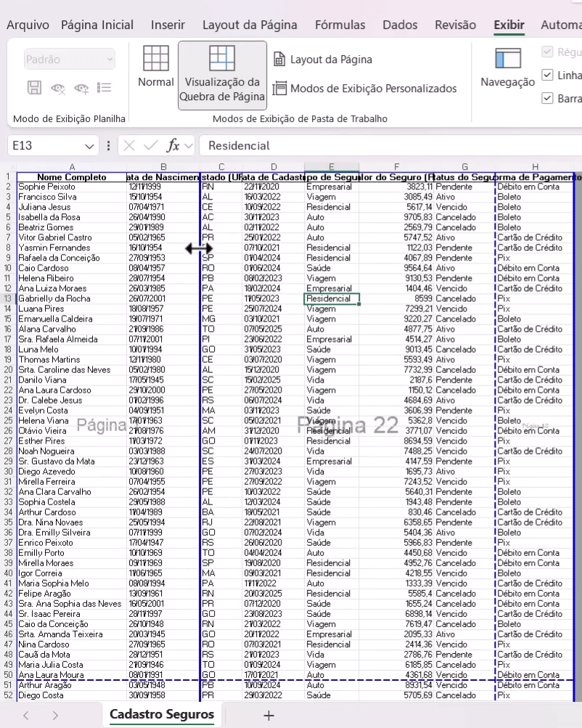This screenshot has width=582, height=728.
Task: Click Enrico Peixoto cell
Action: tap(71, 543)
